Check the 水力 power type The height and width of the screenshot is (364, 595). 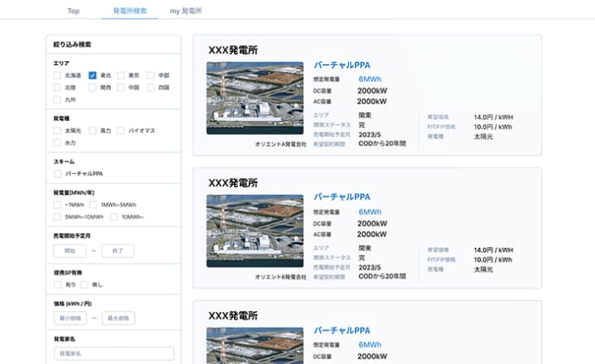click(58, 142)
